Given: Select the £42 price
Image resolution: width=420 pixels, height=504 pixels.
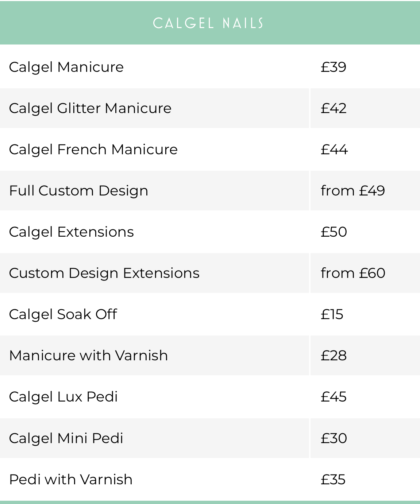Looking at the screenshot, I should pyautogui.click(x=333, y=108).
